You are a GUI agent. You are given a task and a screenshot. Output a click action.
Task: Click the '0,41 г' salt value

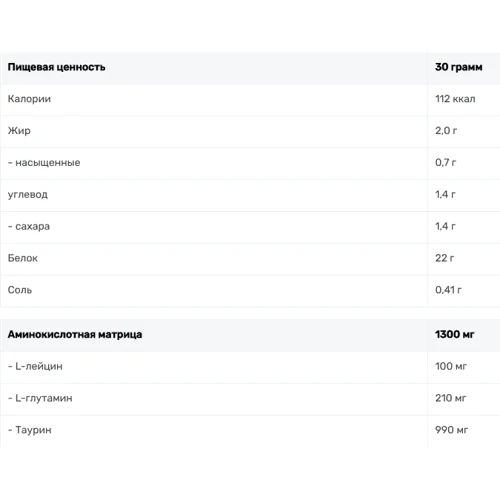click(448, 290)
